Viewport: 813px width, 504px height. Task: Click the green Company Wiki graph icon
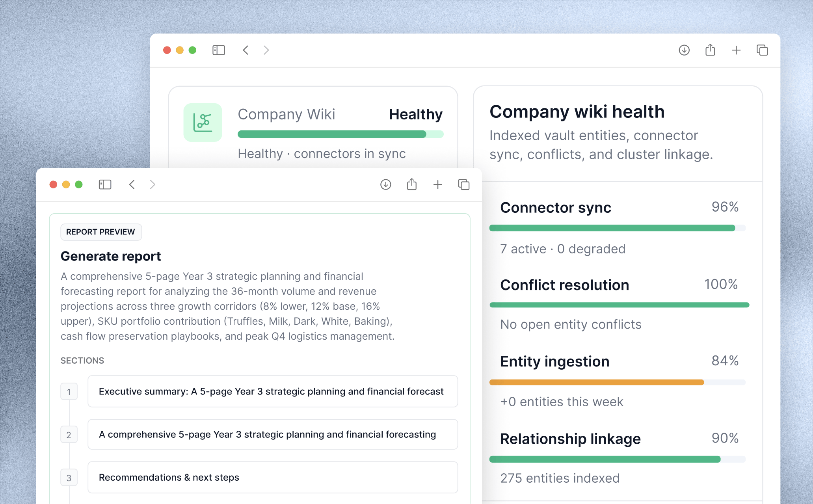point(203,123)
